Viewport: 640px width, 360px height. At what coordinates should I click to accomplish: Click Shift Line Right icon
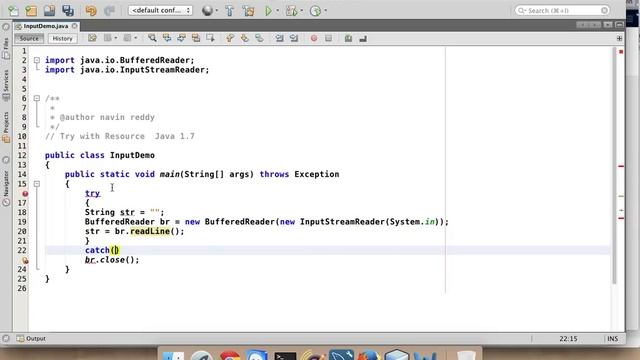294,38
